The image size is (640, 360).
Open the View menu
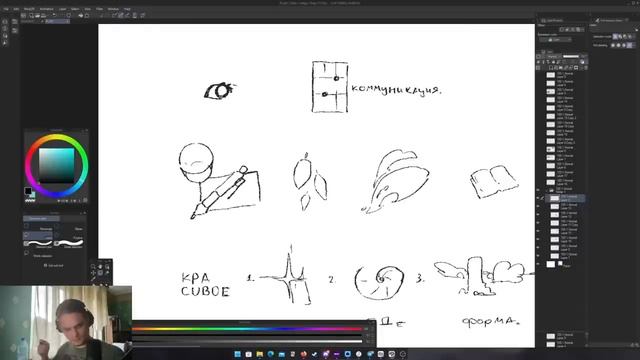tap(87, 9)
